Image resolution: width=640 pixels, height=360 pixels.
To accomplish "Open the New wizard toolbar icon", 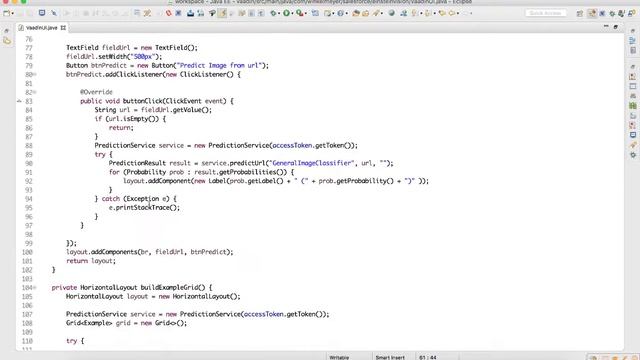I will tap(7, 13).
